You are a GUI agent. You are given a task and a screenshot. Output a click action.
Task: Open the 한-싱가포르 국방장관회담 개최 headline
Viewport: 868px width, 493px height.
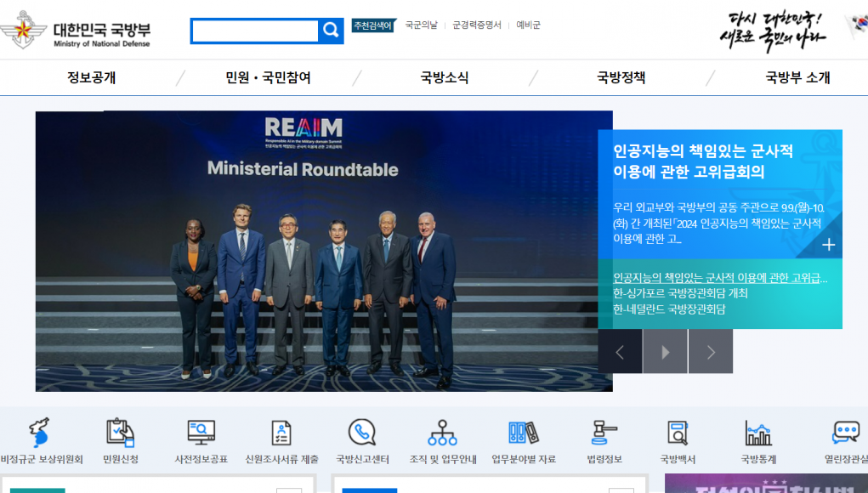click(680, 293)
